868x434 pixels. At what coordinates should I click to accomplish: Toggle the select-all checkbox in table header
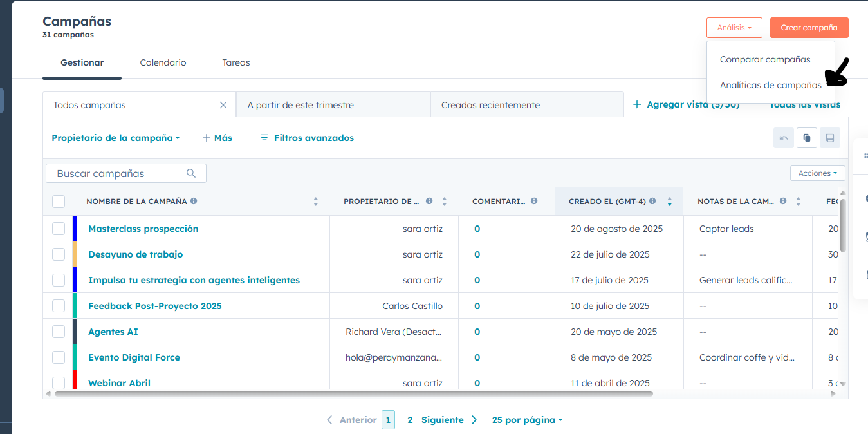[59, 202]
